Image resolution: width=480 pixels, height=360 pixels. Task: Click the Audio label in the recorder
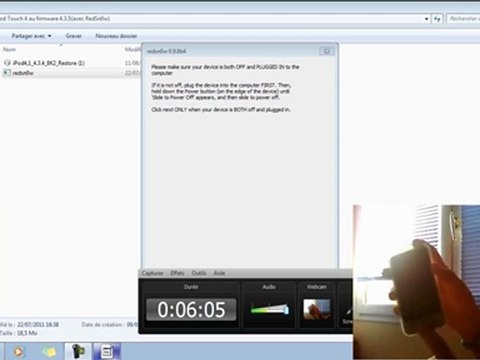[x=269, y=287]
